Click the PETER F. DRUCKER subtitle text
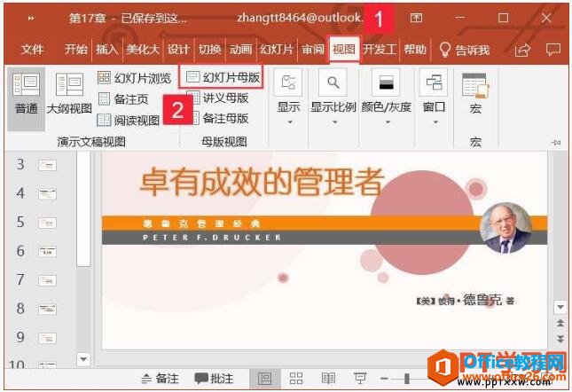This screenshot has height=392, width=572. click(212, 238)
